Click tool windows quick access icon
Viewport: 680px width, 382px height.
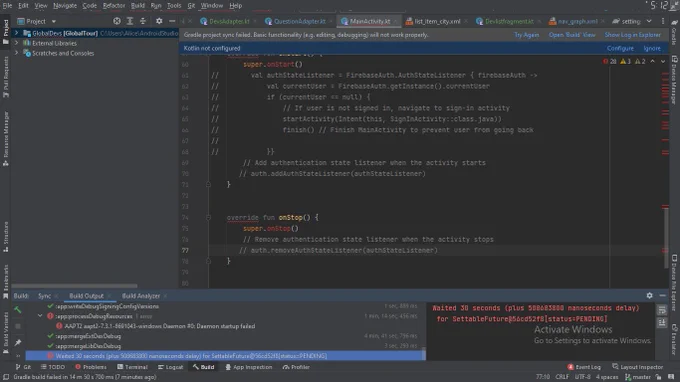point(6,377)
